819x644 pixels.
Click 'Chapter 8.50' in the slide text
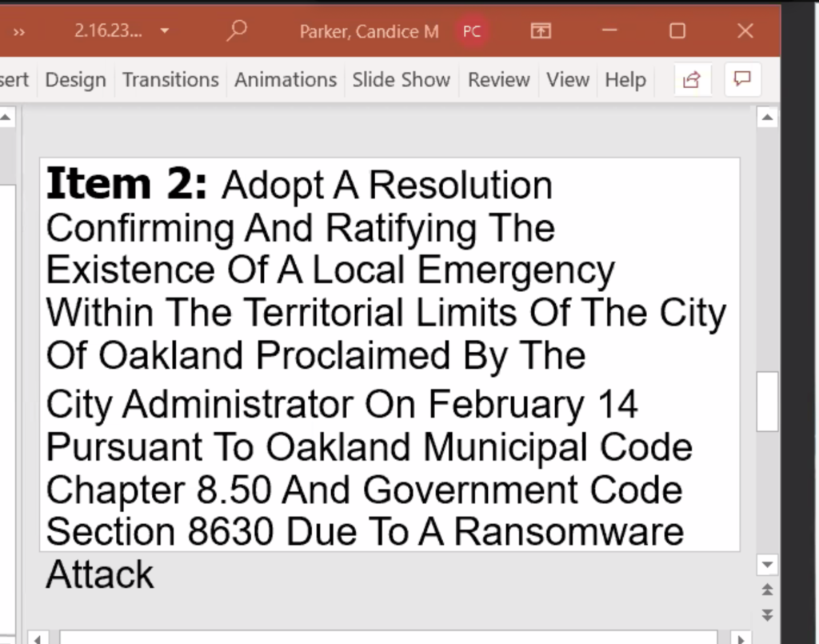159,490
